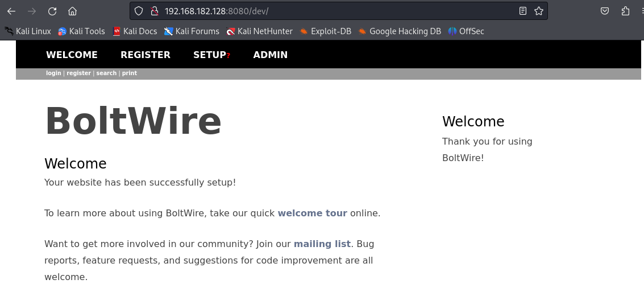Open Kali Docs bookmark
The image size is (644, 300).
pyautogui.click(x=135, y=31)
